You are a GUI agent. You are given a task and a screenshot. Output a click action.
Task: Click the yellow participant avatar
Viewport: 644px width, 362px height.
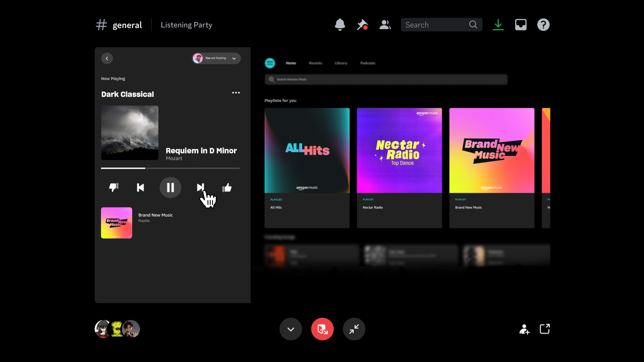coord(117,329)
